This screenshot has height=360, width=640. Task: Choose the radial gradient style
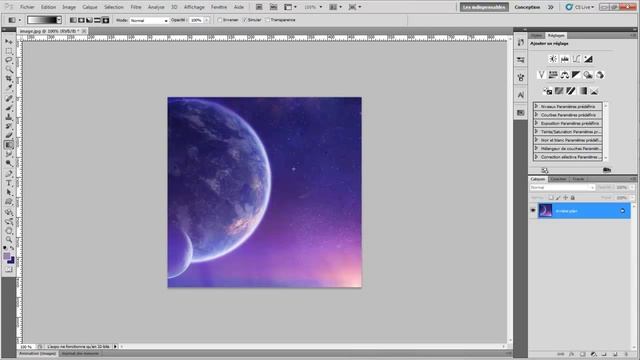tap(81, 20)
